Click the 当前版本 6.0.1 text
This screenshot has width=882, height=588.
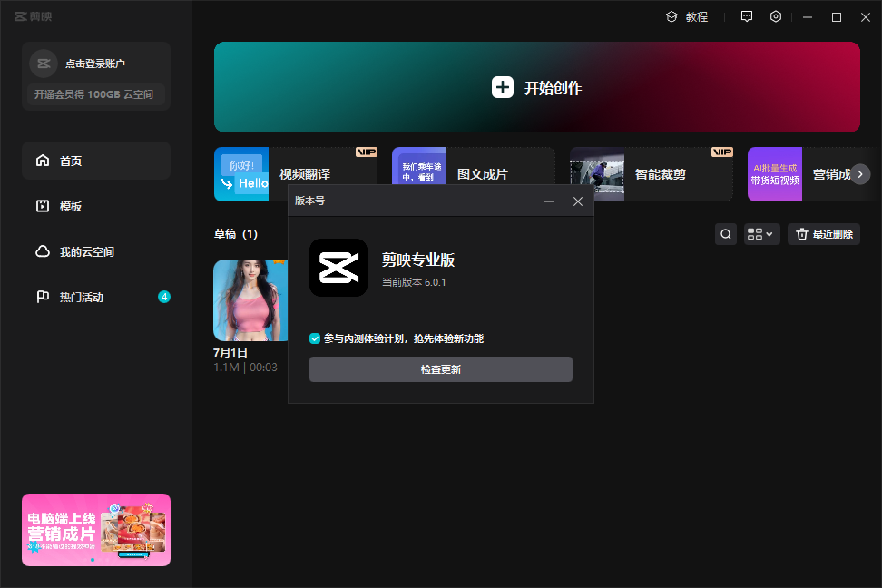414,282
